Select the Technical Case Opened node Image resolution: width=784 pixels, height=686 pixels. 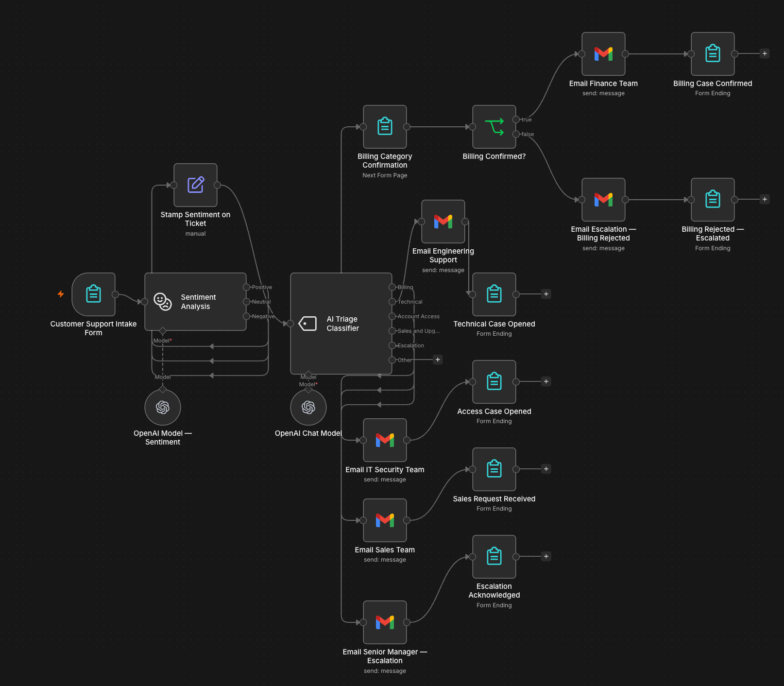(x=494, y=294)
